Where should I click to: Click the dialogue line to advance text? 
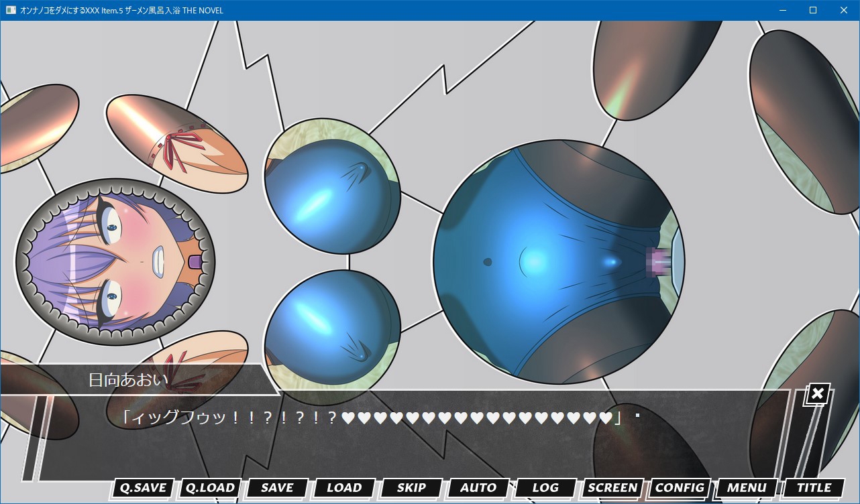(373, 418)
